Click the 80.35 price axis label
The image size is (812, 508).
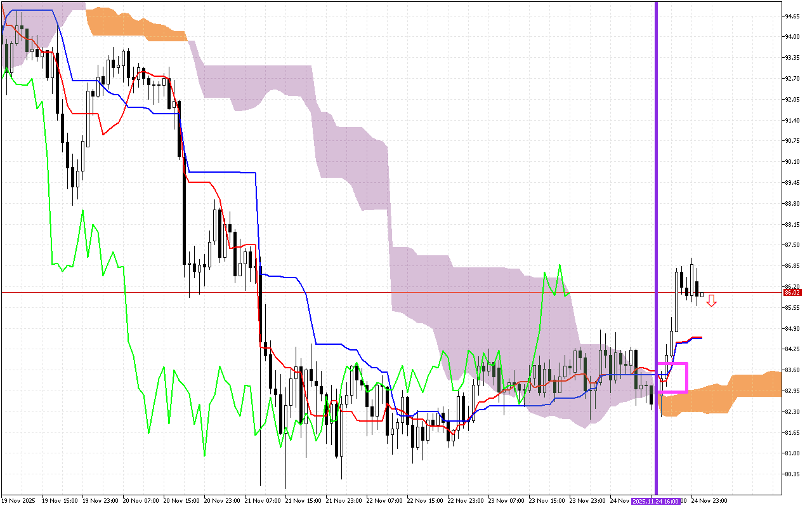791,474
